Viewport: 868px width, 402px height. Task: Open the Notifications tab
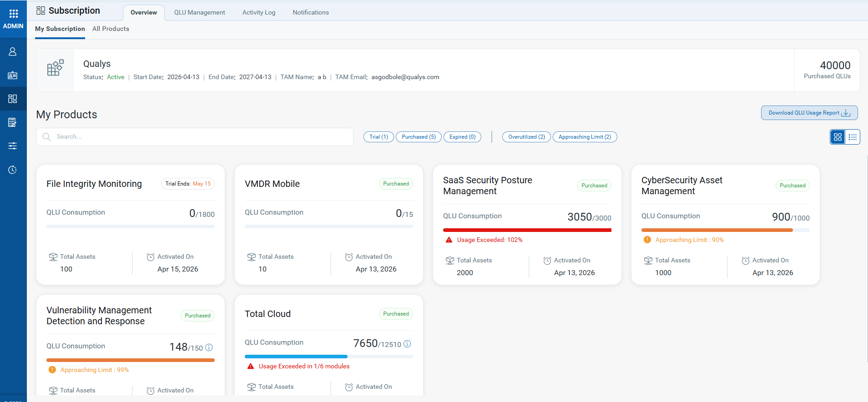311,12
